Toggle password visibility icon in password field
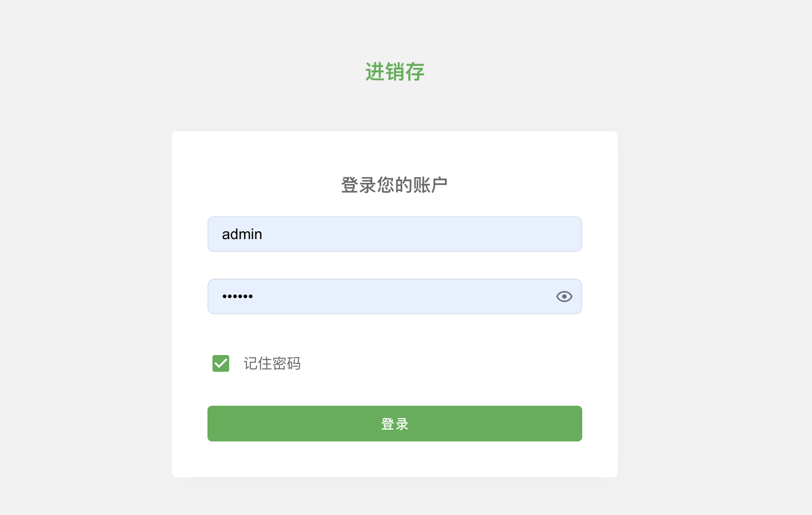The height and width of the screenshot is (515, 812). click(x=564, y=297)
